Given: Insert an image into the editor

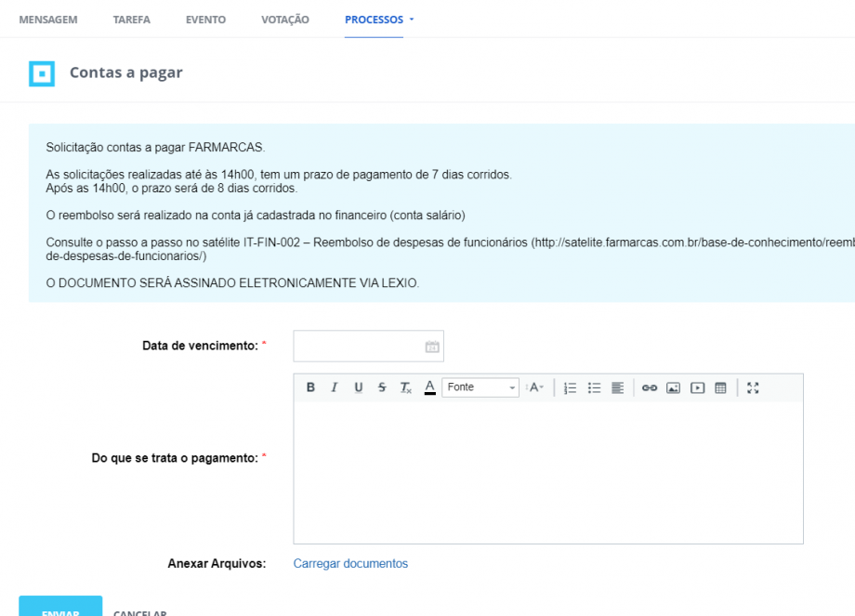Looking at the screenshot, I should coord(674,387).
